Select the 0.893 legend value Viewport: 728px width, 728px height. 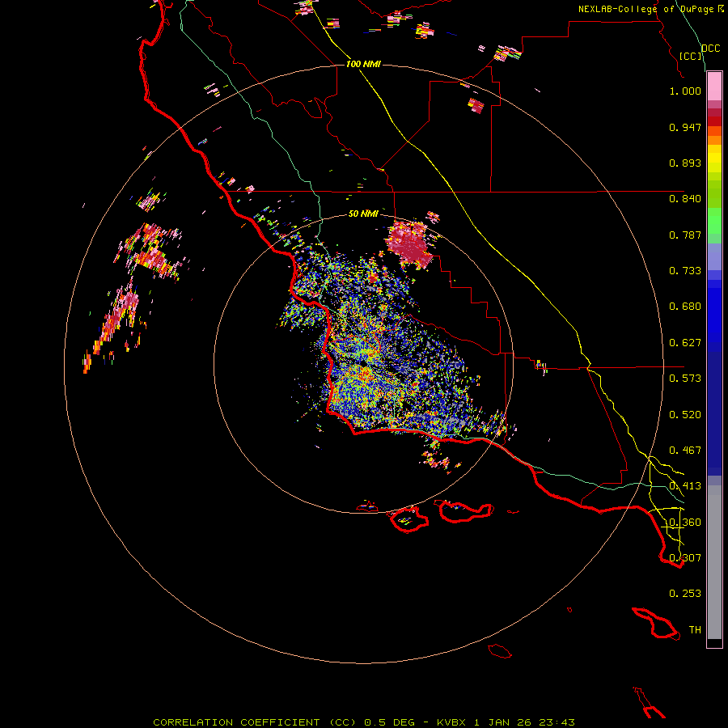pyautogui.click(x=685, y=163)
